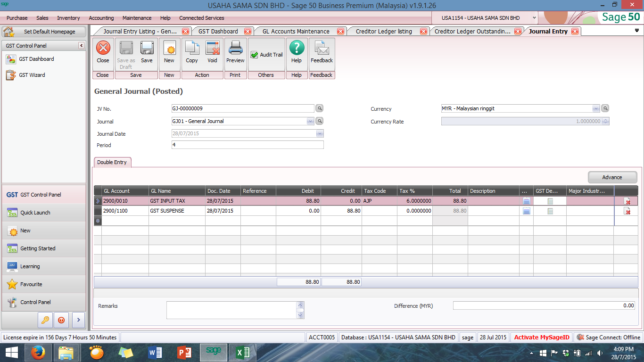Close the Creditor Ledger Outstanding tab
Viewport: 644px width, 362px height.
tap(518, 32)
